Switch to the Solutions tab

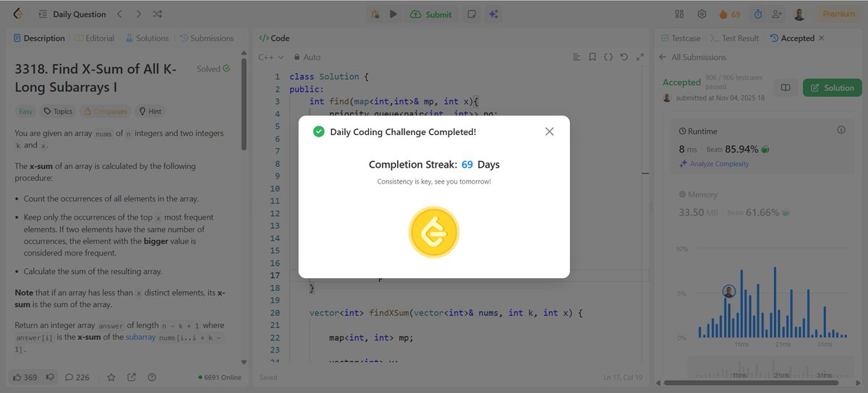point(147,38)
